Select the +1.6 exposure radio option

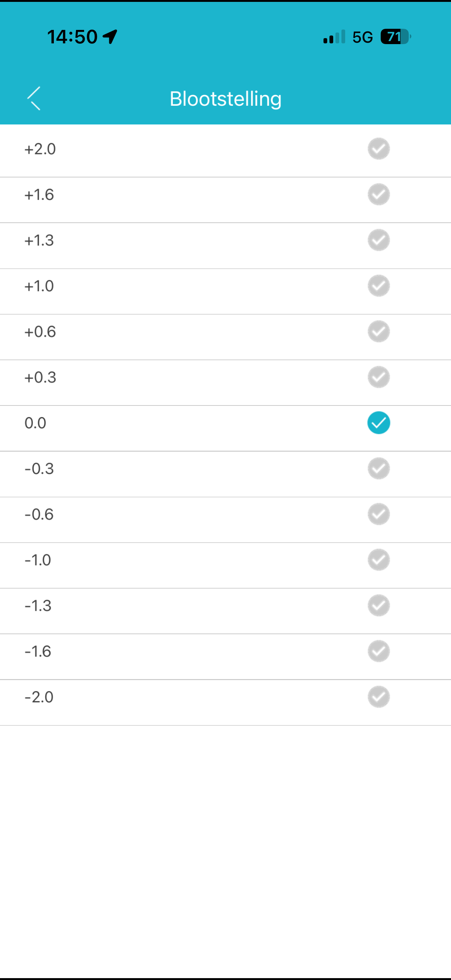coord(378,194)
